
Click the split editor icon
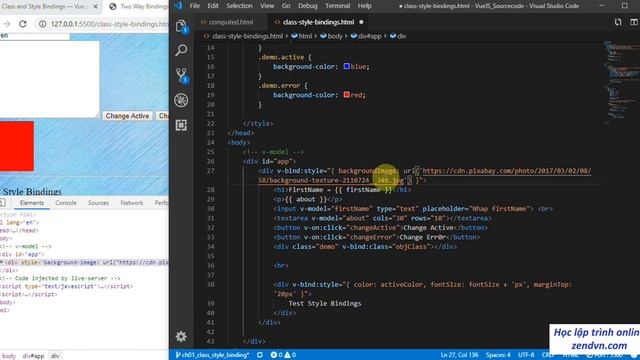coord(633,22)
